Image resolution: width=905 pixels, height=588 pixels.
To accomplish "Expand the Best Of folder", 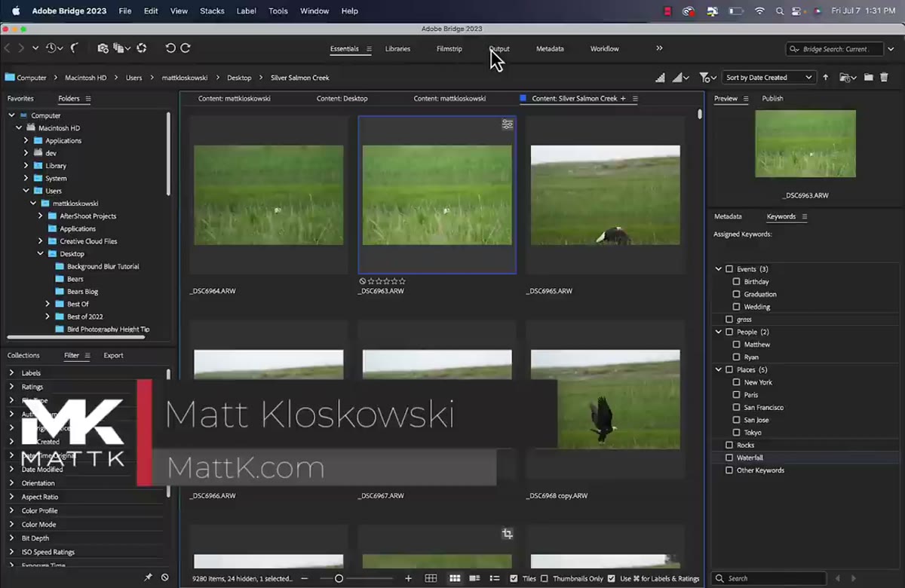I will click(x=48, y=304).
